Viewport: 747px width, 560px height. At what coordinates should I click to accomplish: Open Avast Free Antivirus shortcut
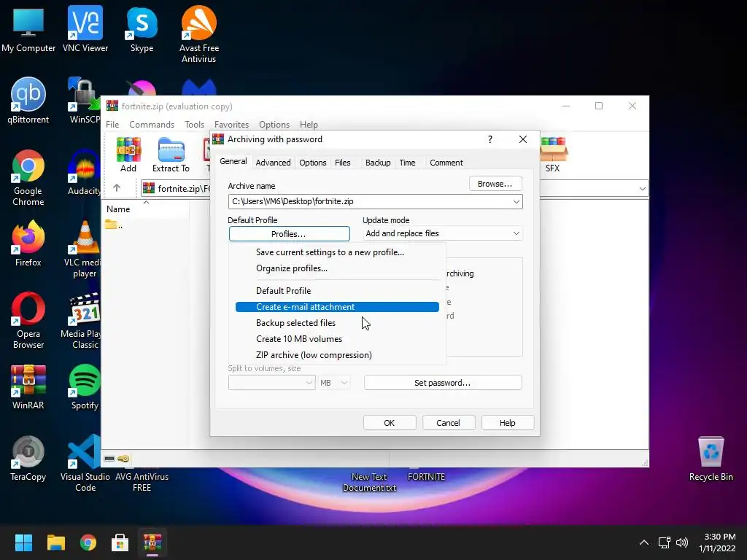[198, 34]
